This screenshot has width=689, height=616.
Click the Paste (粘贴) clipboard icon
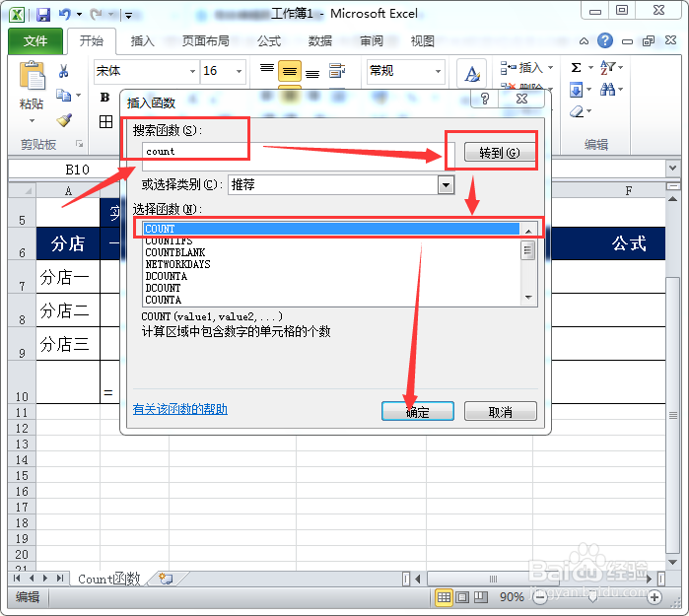click(32, 75)
